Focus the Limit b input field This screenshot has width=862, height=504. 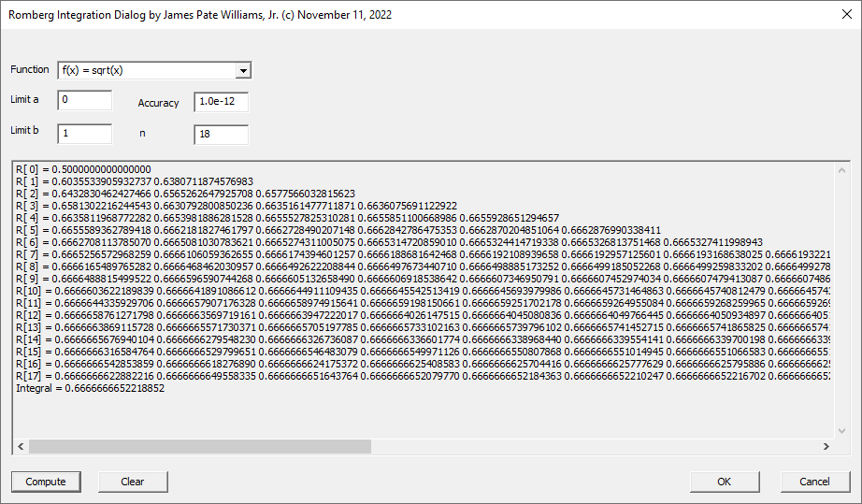[x=85, y=134]
